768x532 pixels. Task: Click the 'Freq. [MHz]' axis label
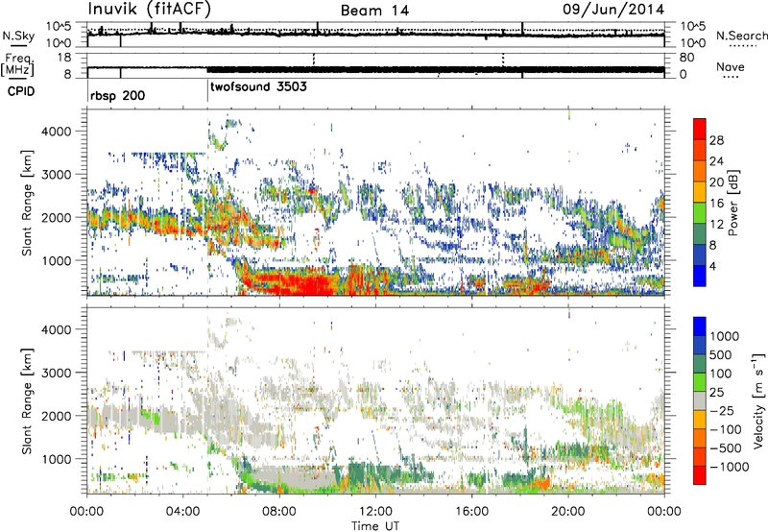tap(17, 64)
